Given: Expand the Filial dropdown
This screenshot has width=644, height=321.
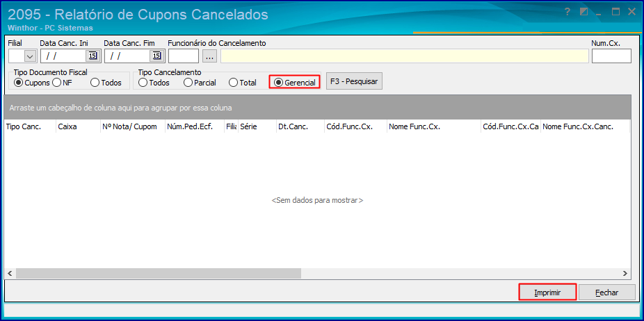Looking at the screenshot, I should (x=31, y=56).
